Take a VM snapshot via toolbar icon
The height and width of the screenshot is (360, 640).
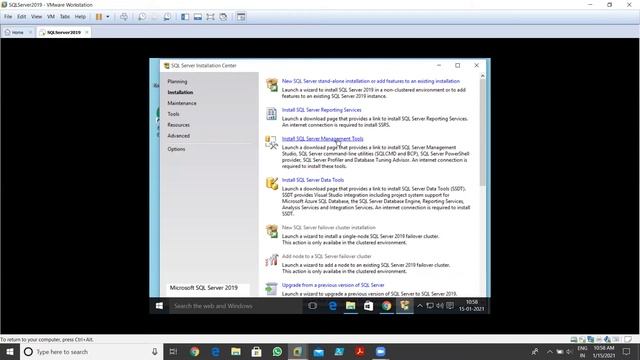(x=142, y=17)
